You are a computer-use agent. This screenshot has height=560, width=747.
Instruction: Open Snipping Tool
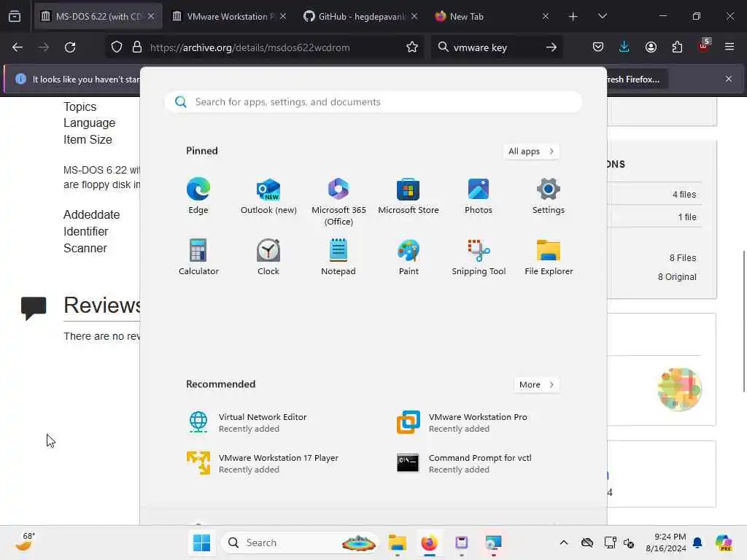click(479, 257)
